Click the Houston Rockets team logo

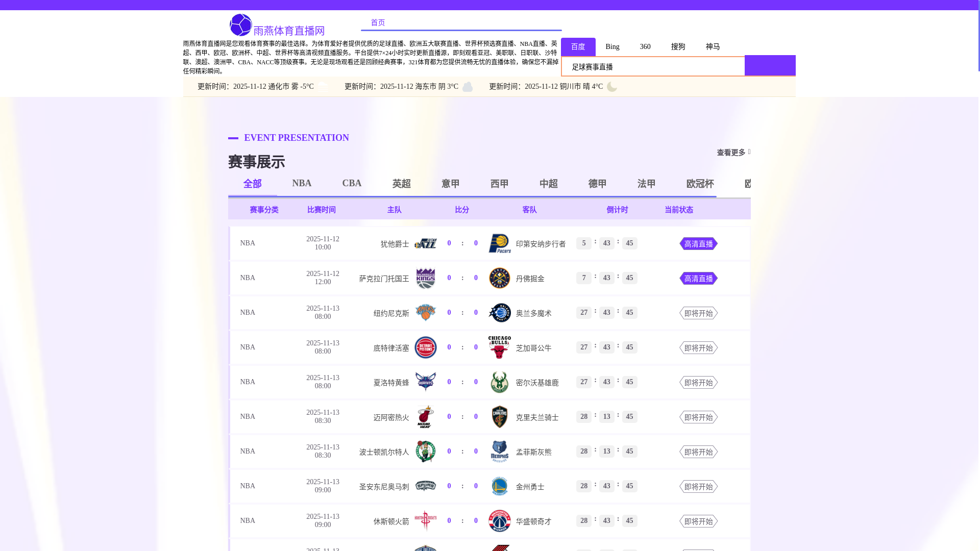click(425, 521)
